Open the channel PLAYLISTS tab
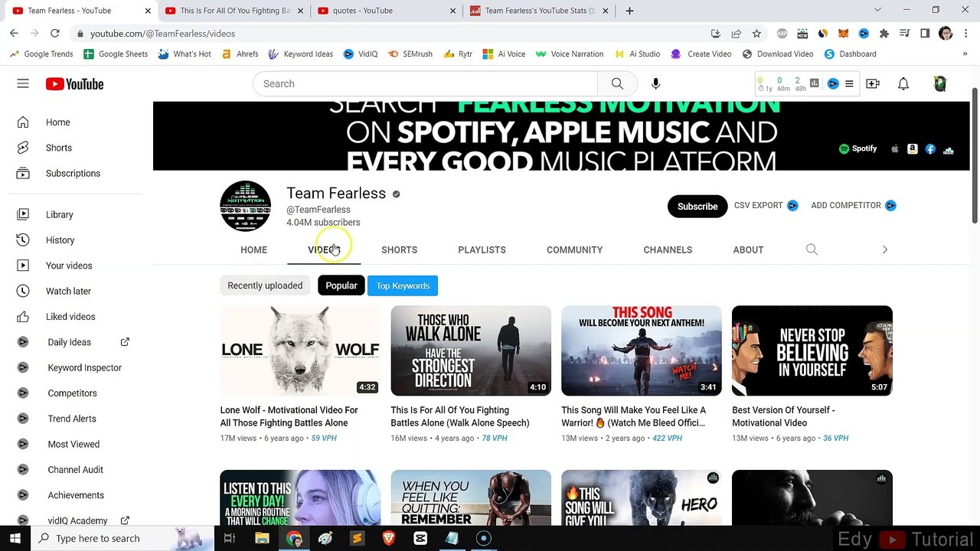The image size is (980, 551). pos(482,249)
